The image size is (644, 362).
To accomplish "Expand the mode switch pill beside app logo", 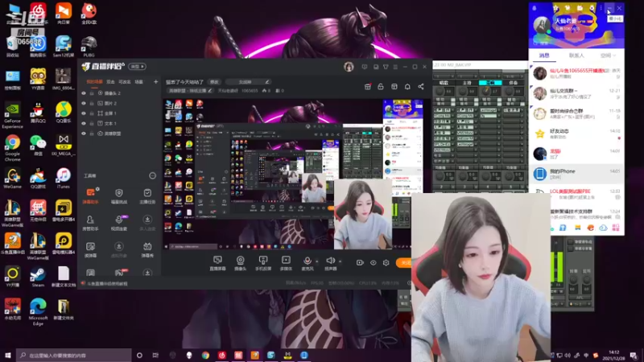I will [x=137, y=67].
